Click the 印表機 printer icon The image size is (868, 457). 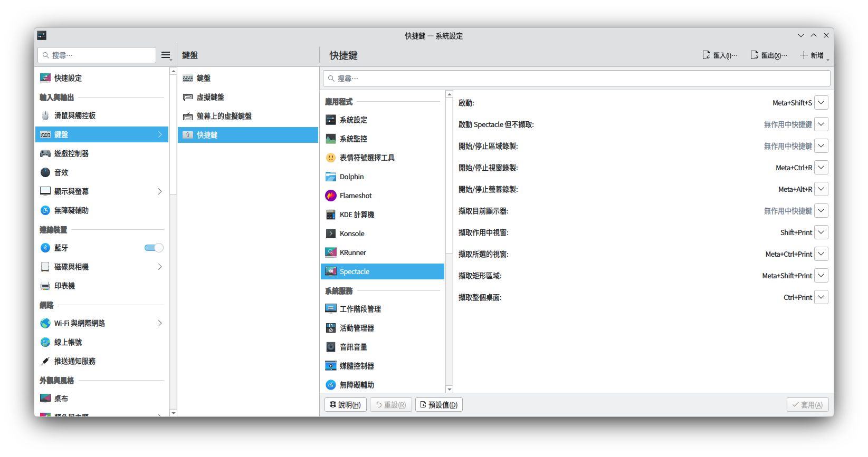click(45, 286)
